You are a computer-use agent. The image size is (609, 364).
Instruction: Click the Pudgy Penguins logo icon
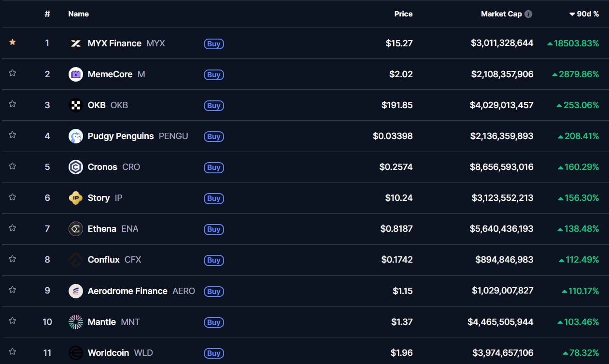[x=76, y=136]
